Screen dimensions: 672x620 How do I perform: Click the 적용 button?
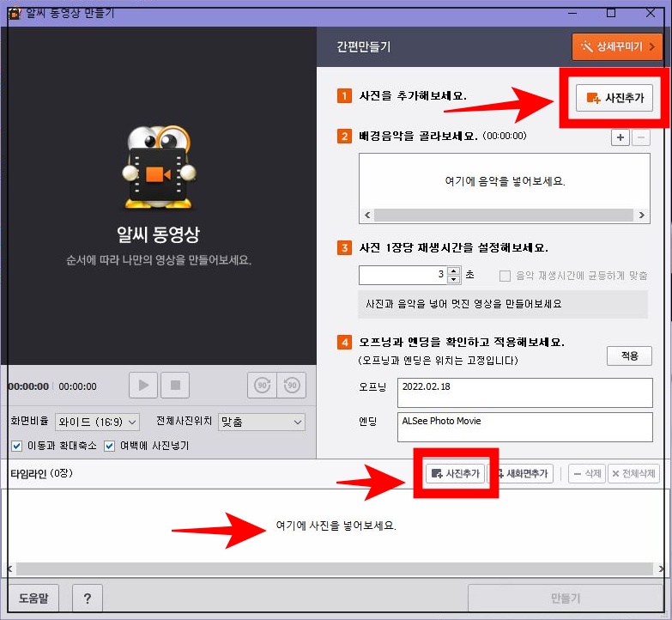coord(629,356)
